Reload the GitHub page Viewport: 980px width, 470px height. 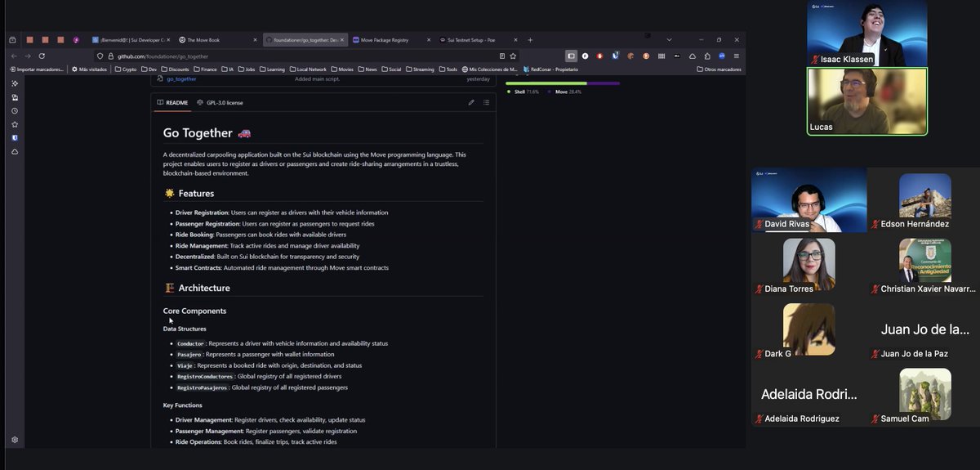pos(42,56)
